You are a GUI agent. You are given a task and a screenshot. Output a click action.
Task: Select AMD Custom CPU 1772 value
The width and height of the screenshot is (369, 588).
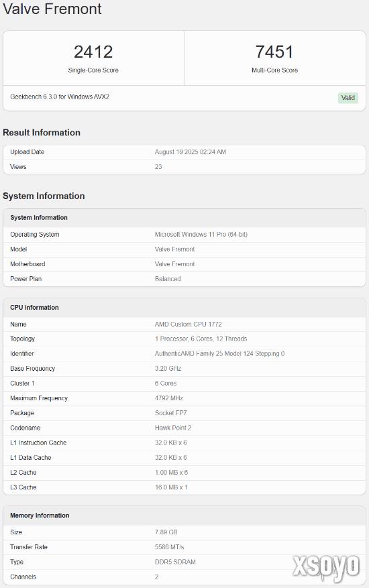pos(188,324)
